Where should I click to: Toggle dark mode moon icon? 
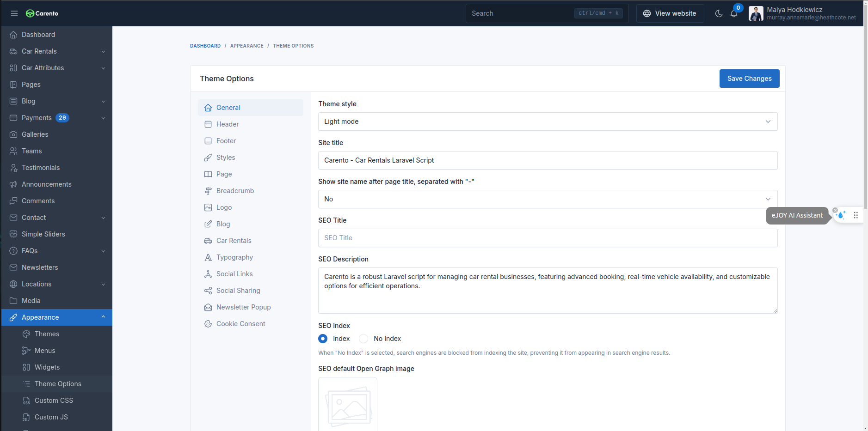(719, 13)
